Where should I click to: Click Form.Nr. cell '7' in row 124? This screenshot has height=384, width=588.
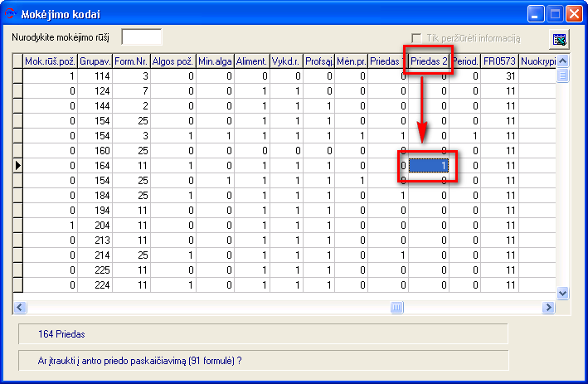point(131,91)
